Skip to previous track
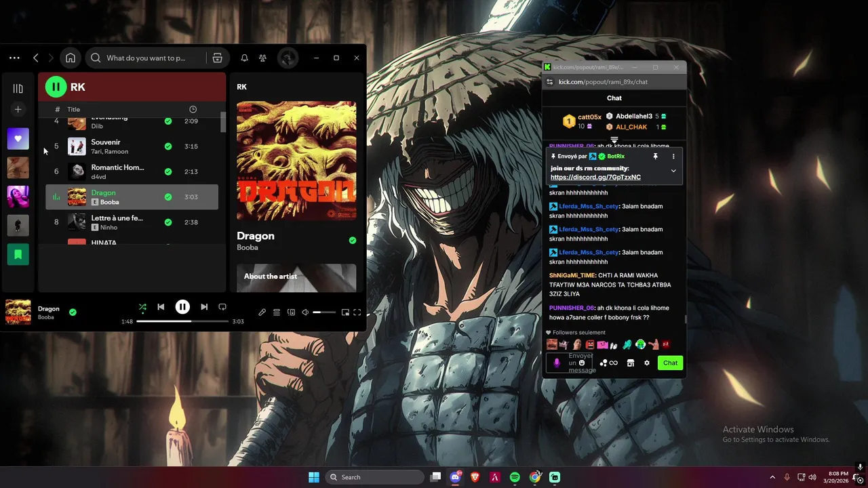 pos(161,307)
